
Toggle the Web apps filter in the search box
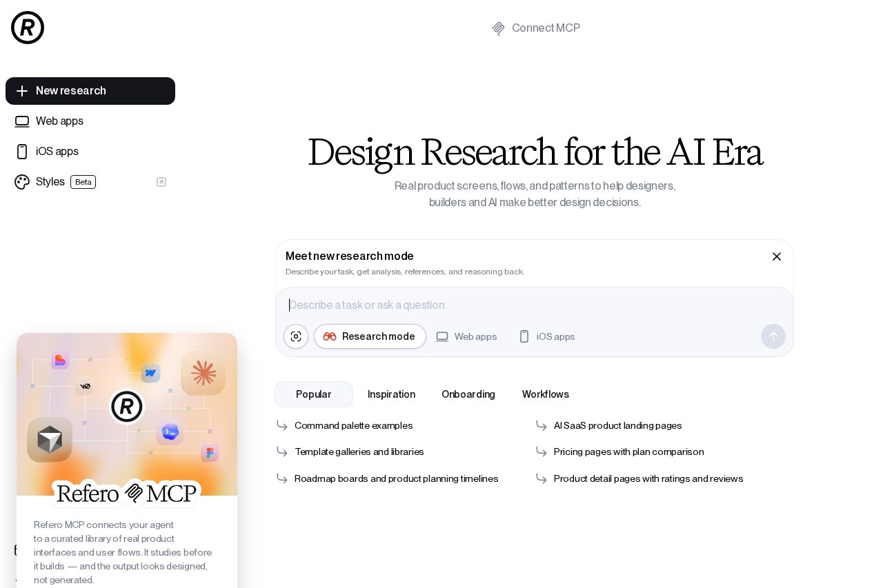pyautogui.click(x=466, y=336)
